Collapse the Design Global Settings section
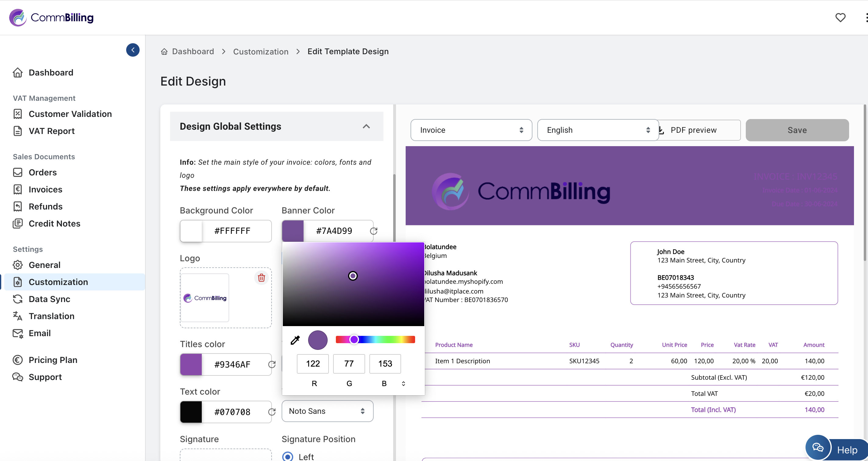 tap(366, 126)
